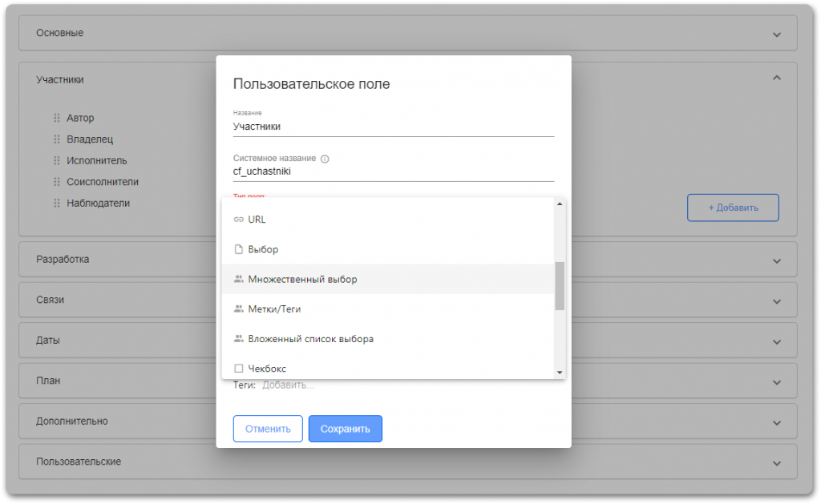Click the Отменить button
821x504 pixels.
point(268,429)
